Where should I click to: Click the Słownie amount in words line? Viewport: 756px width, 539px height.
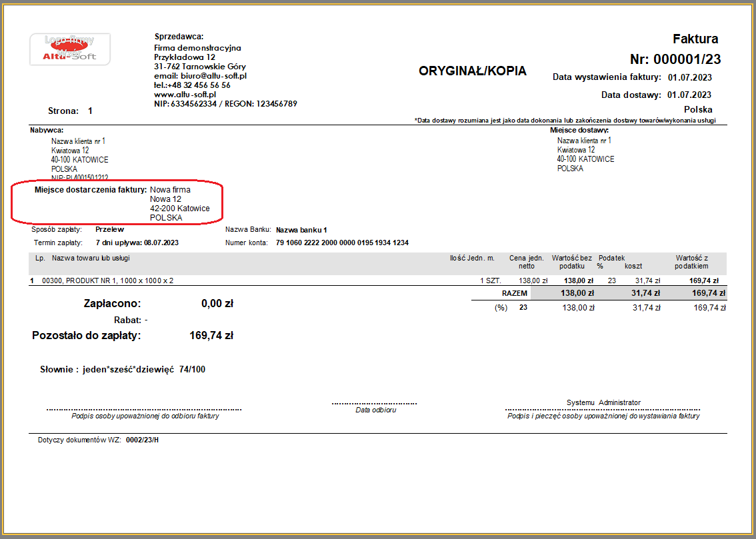click(x=123, y=369)
